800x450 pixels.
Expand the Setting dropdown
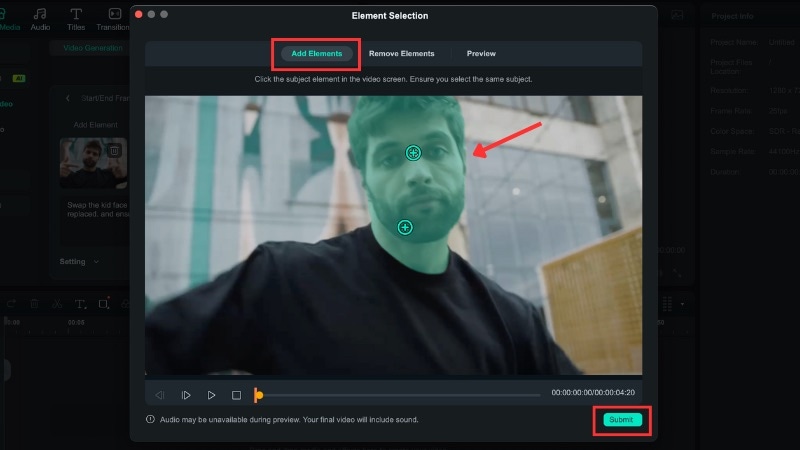point(79,261)
